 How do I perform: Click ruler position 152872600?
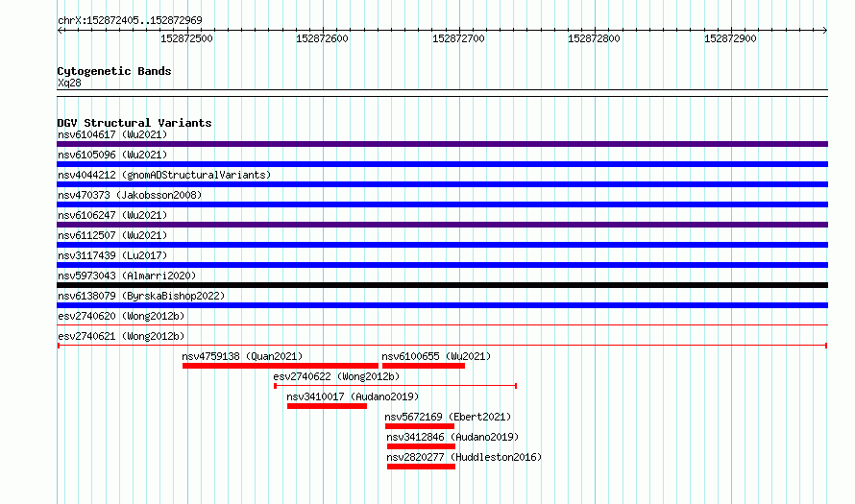(x=322, y=38)
